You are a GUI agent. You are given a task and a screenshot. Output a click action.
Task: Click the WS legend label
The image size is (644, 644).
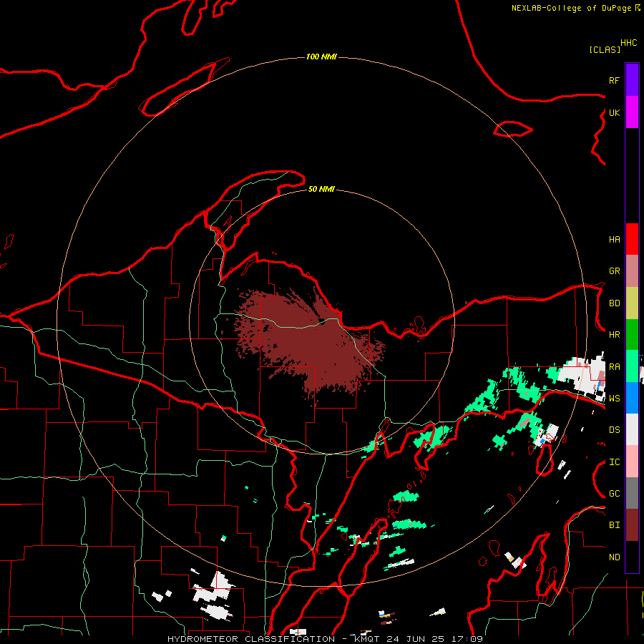[614, 399]
